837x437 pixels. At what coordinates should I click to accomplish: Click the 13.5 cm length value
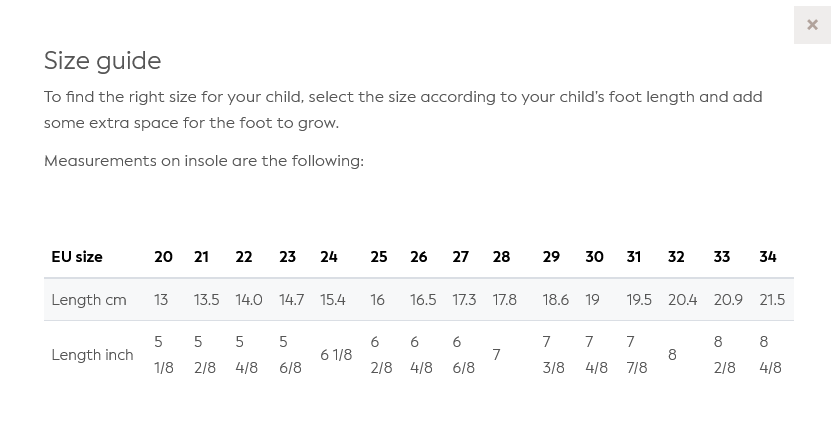(206, 300)
